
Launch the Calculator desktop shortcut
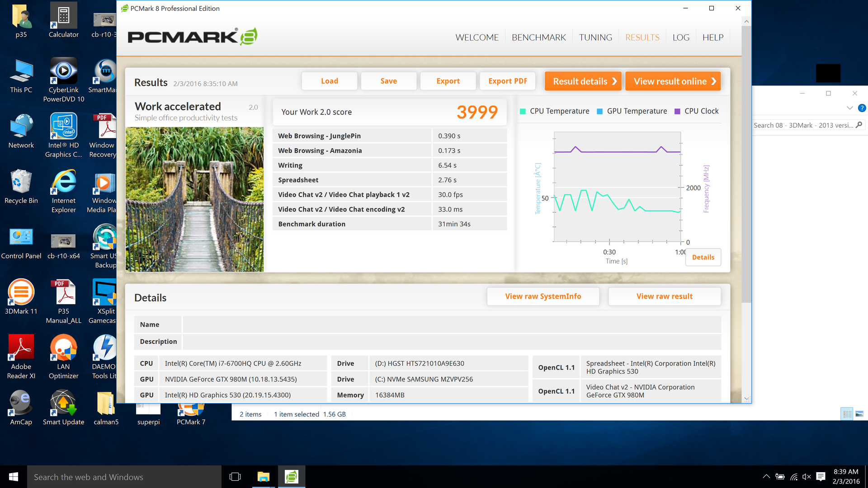tap(63, 20)
